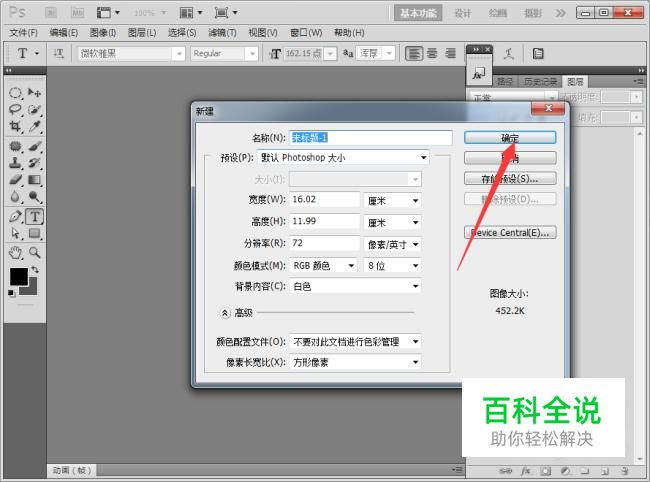Viewport: 650px width, 482px height.
Task: Select the Horizontal Type tool
Action: (34, 216)
